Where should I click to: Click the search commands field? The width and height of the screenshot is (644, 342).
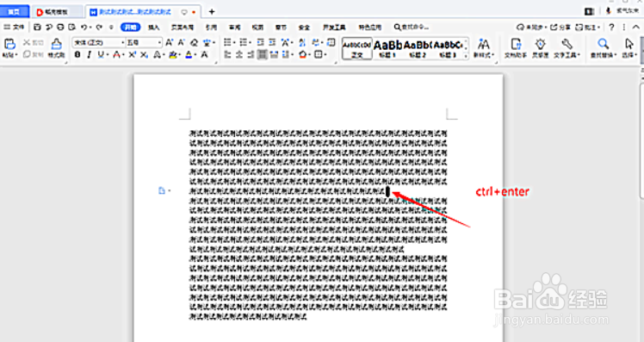tap(412, 27)
